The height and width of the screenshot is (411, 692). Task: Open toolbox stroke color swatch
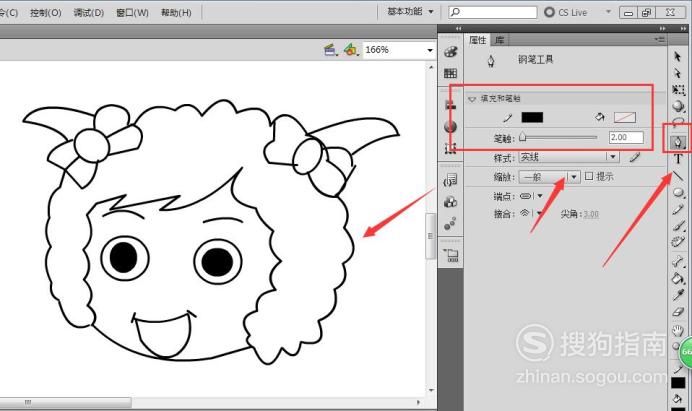pos(678,383)
